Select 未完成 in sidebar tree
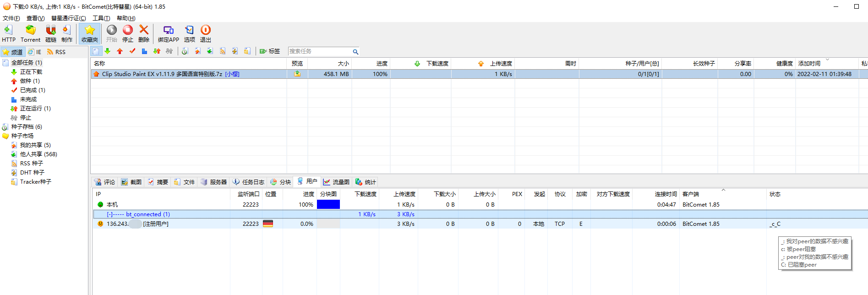This screenshot has width=868, height=295. [28, 99]
